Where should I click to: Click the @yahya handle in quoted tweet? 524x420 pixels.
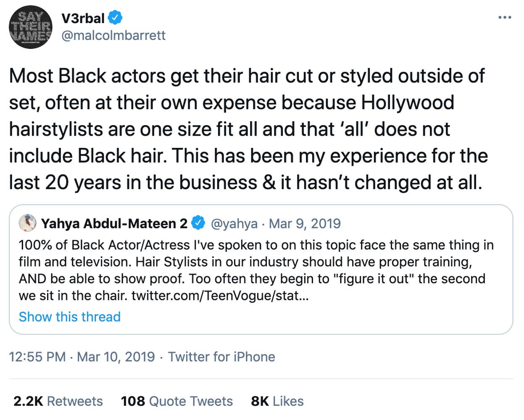(234, 223)
